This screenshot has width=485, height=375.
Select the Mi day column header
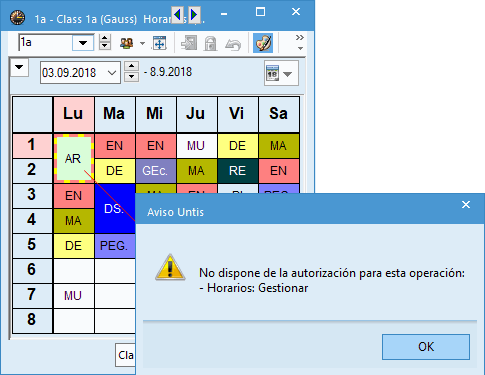tap(156, 114)
